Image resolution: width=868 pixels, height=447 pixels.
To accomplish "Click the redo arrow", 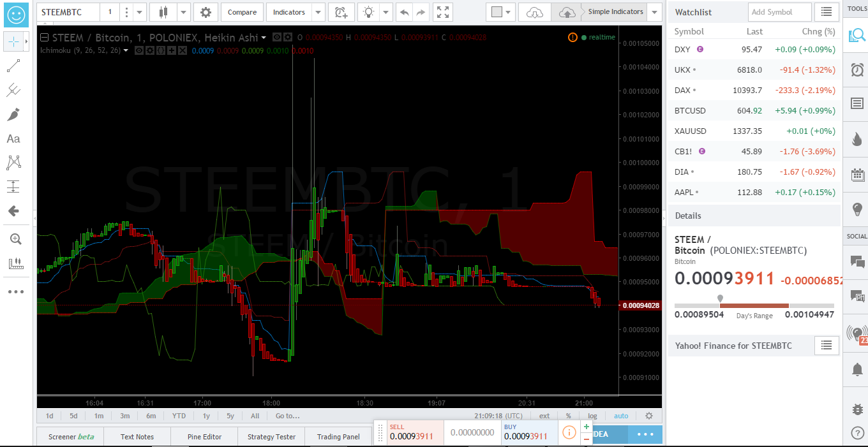I will [421, 12].
